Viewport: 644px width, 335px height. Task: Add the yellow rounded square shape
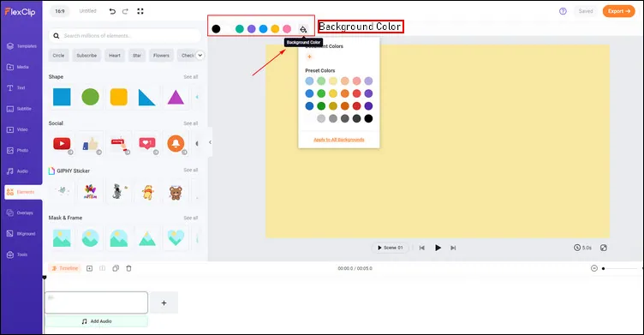(119, 97)
